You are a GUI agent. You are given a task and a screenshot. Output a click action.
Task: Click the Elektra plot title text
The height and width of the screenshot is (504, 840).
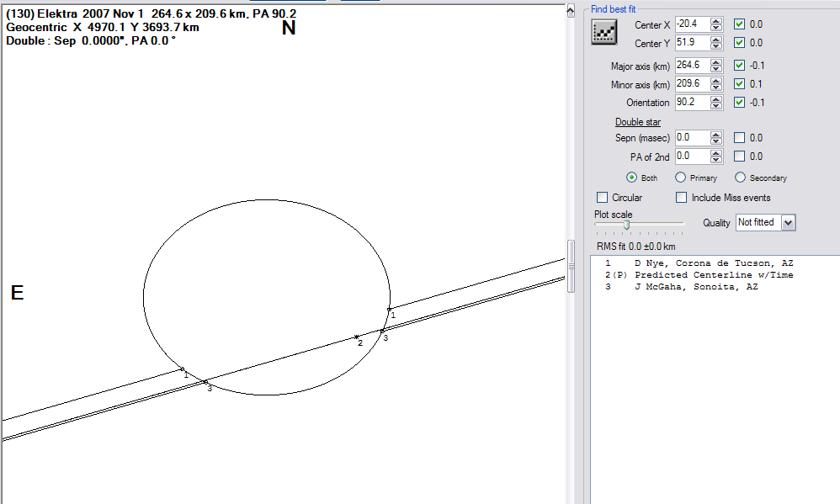coord(151,14)
